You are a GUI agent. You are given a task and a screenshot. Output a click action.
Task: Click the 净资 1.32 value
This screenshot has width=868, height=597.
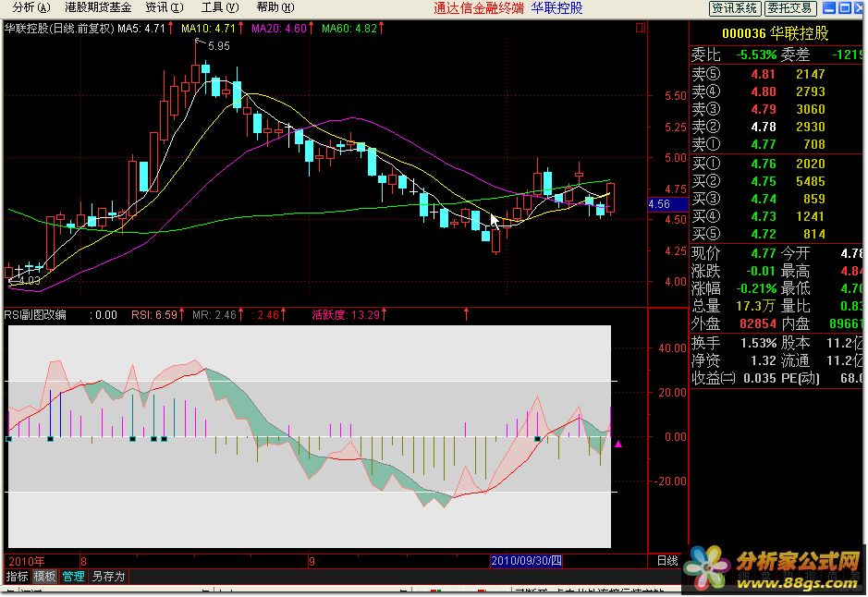coord(764,360)
